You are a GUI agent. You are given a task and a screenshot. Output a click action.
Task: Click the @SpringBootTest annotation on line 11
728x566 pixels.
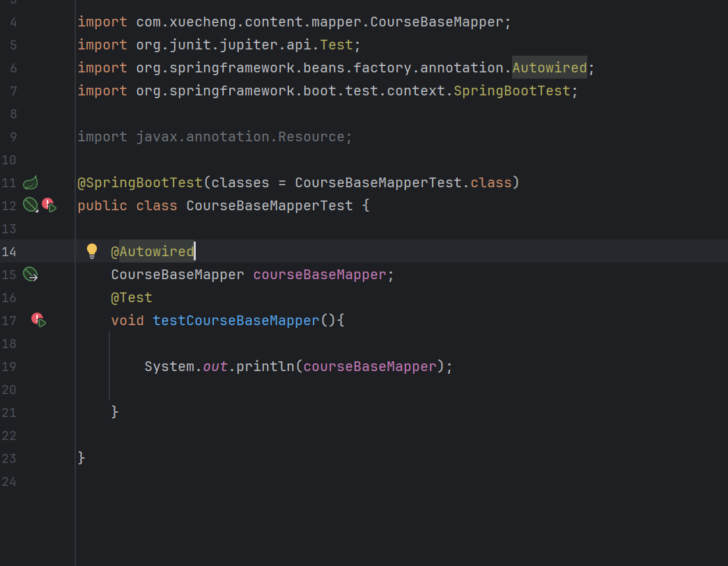tap(140, 183)
